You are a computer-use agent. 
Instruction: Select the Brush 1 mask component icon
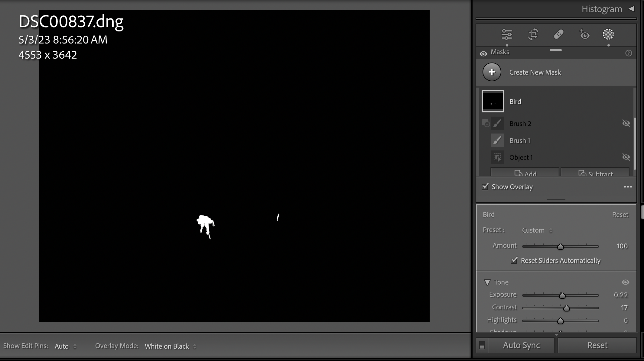tap(498, 140)
